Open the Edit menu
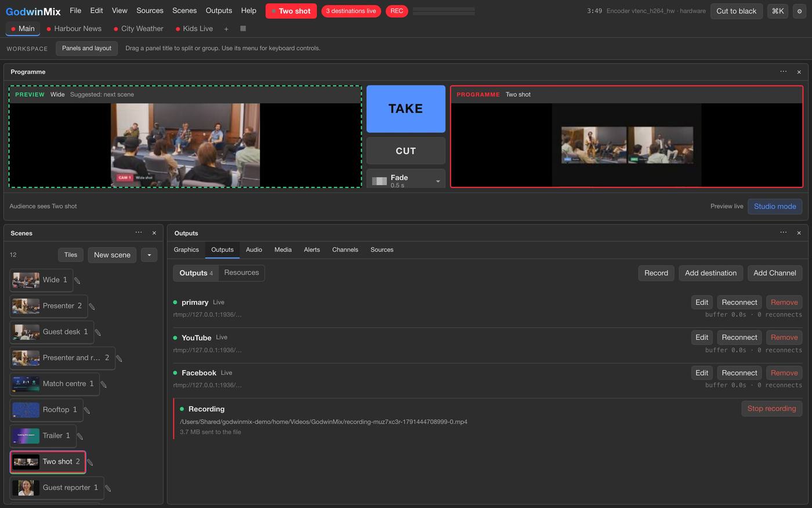Image resolution: width=812 pixels, height=508 pixels. (x=96, y=10)
